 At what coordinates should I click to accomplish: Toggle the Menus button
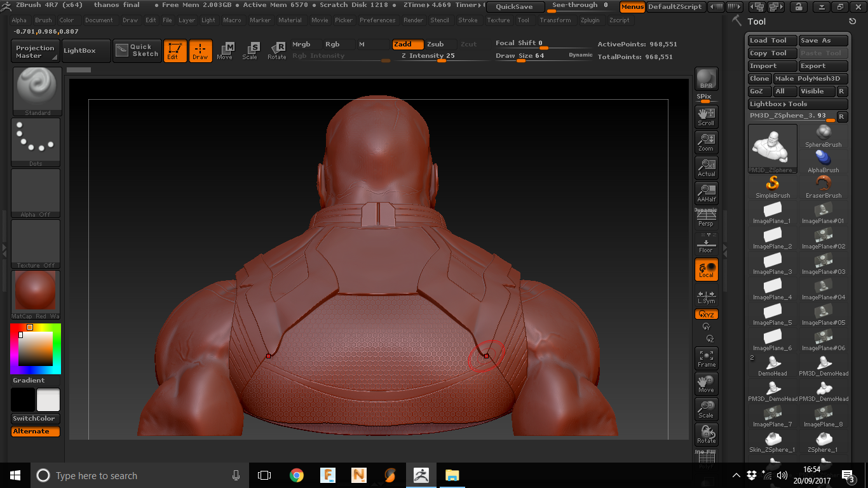click(632, 7)
